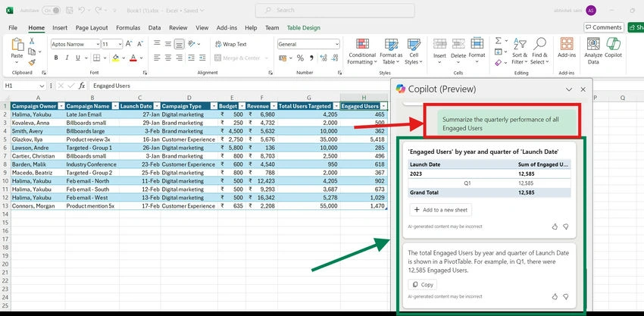Open Sort & Filter options
This screenshot has width=644, height=316.
tap(520, 52)
